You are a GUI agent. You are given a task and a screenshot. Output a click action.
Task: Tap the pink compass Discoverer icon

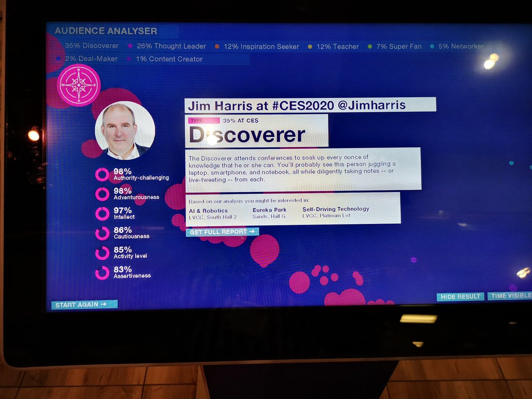tap(79, 85)
